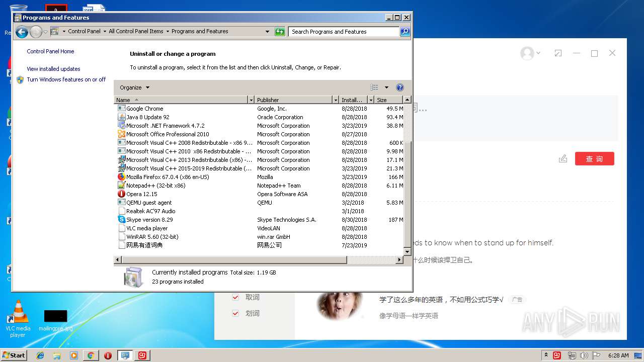
Task: Open VLC media player desktop shortcut
Action: point(18,319)
